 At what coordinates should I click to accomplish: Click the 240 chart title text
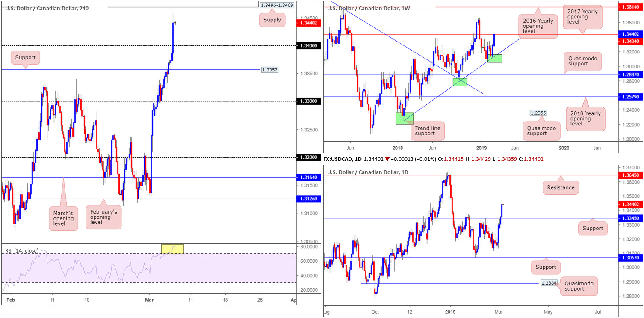[x=47, y=8]
